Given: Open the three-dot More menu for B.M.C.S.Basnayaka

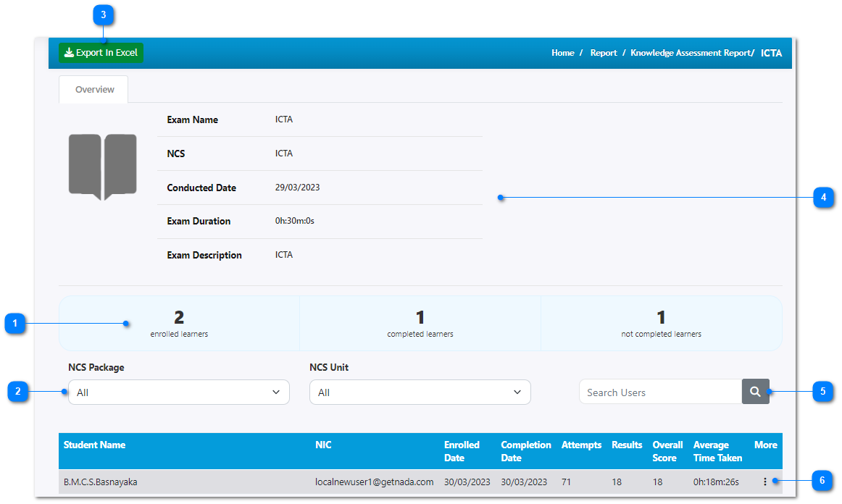Looking at the screenshot, I should [764, 482].
